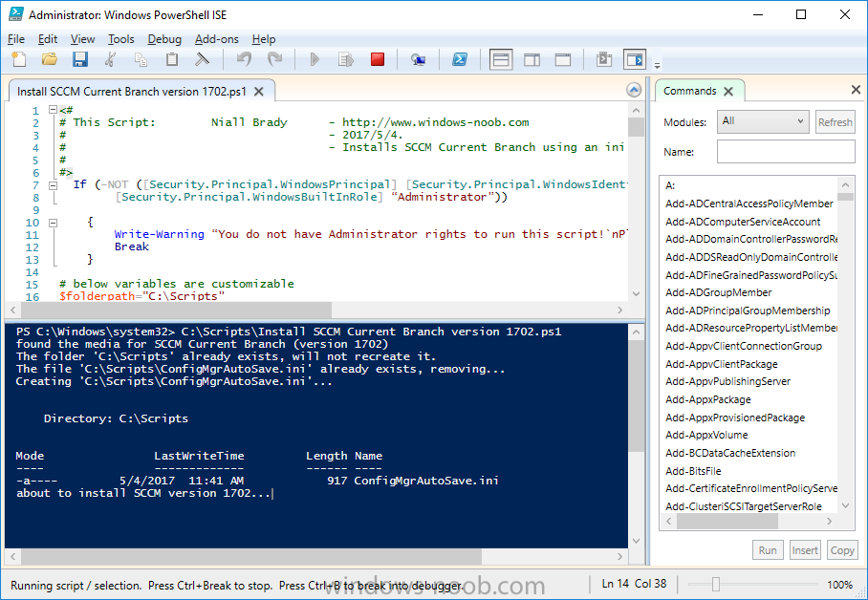Viewport: 868px width, 600px height.
Task: Clear console pane toolbar icon
Action: (x=203, y=59)
